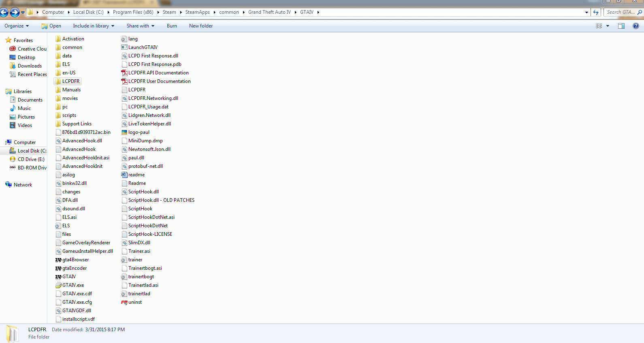Open address bar history dropdown
Image resolution: width=644 pixels, height=343 pixels.
(x=586, y=12)
